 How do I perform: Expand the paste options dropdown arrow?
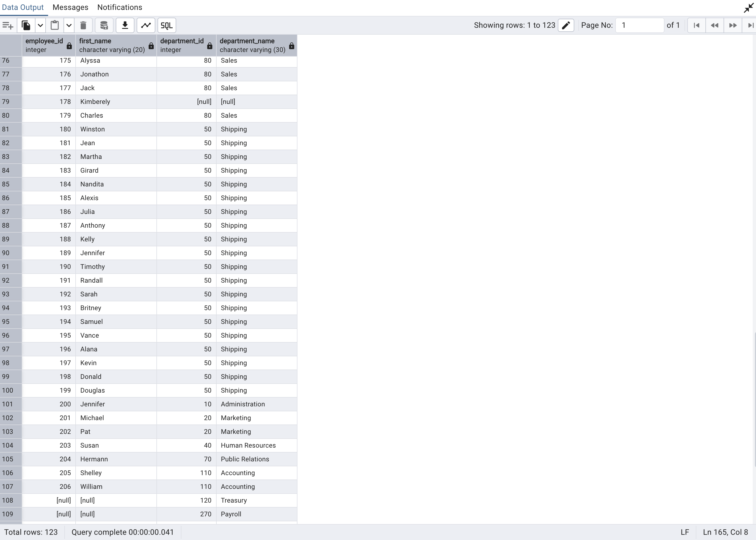[x=69, y=25]
